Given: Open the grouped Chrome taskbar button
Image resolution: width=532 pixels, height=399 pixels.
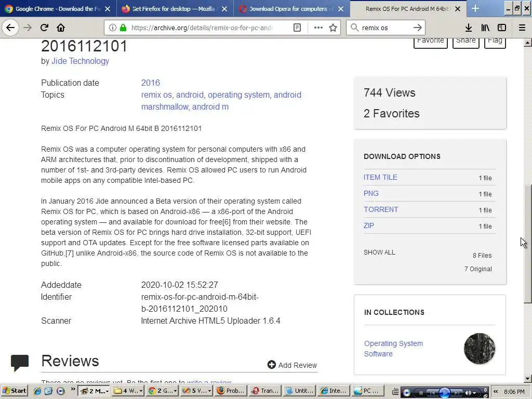Looking at the screenshot, I should click(163, 391).
